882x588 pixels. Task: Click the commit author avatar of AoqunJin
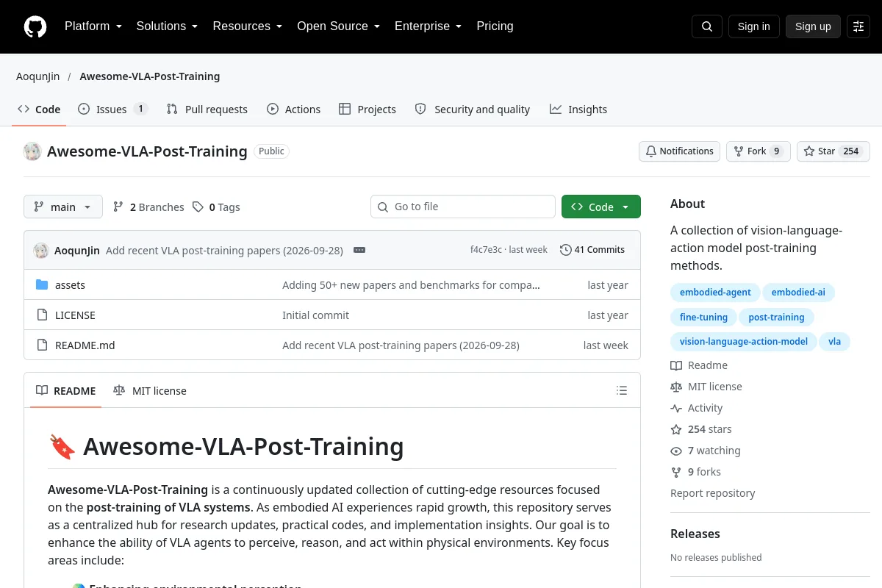[x=41, y=250]
